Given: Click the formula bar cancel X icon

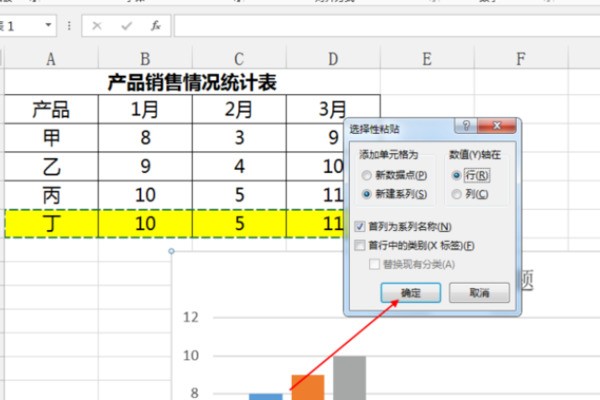Looking at the screenshot, I should pyautogui.click(x=97, y=25).
